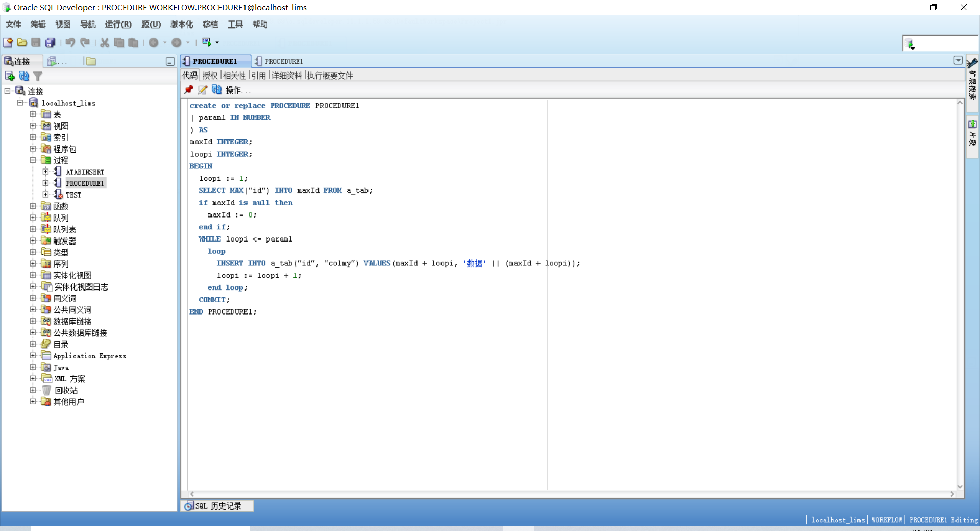Click the Save All icon
Viewport: 980px width, 531px height.
pyautogui.click(x=50, y=42)
